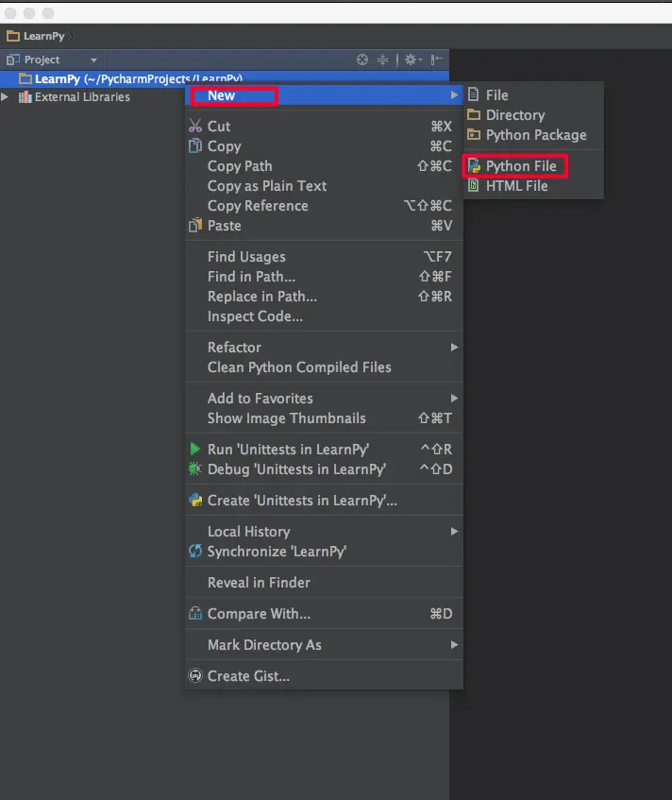The height and width of the screenshot is (800, 672).
Task: Choose Copy from the context menu
Action: [324, 145]
